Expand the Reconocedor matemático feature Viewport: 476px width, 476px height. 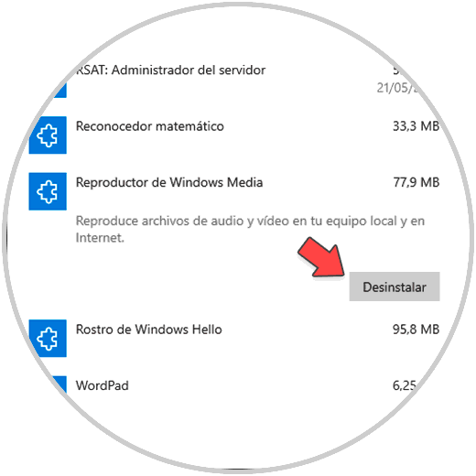coord(150,126)
